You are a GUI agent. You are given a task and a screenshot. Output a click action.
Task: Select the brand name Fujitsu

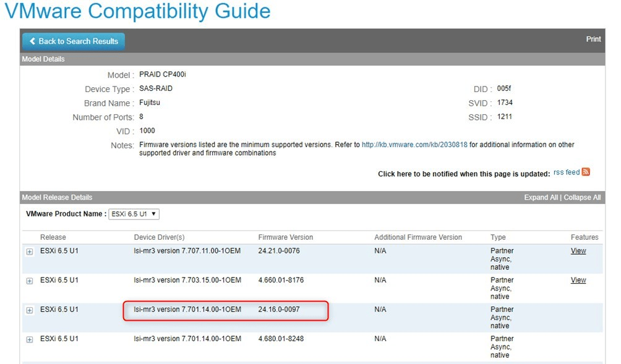coord(150,103)
